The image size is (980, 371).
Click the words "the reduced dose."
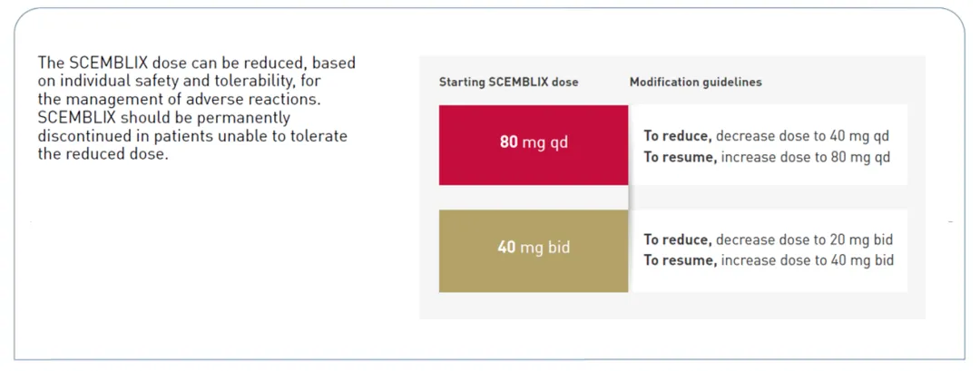coord(103,154)
